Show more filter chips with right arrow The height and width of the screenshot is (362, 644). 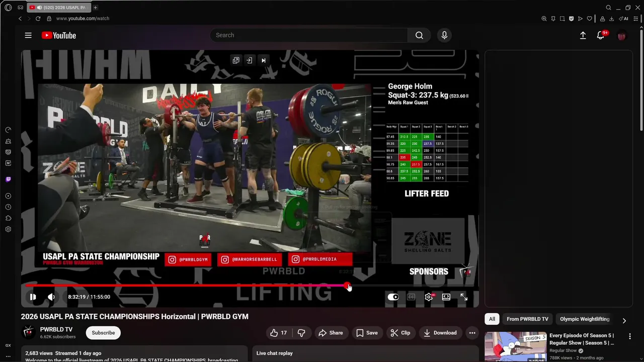pyautogui.click(x=624, y=320)
